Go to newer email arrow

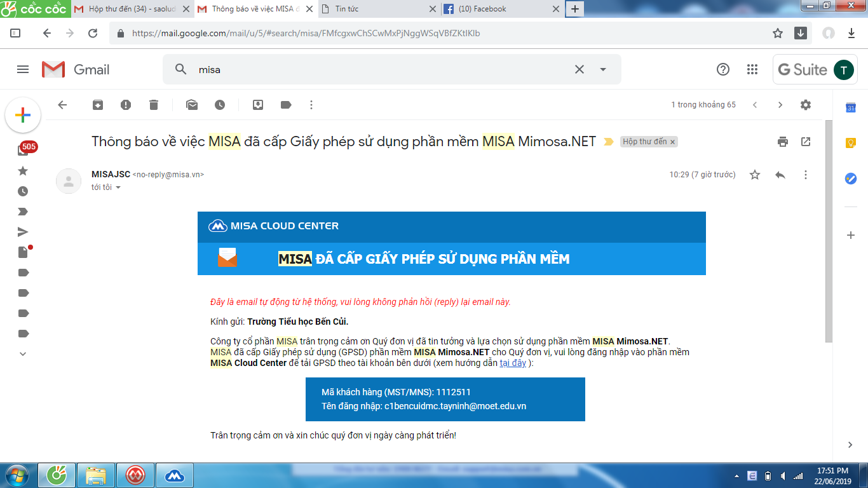pyautogui.click(x=755, y=105)
